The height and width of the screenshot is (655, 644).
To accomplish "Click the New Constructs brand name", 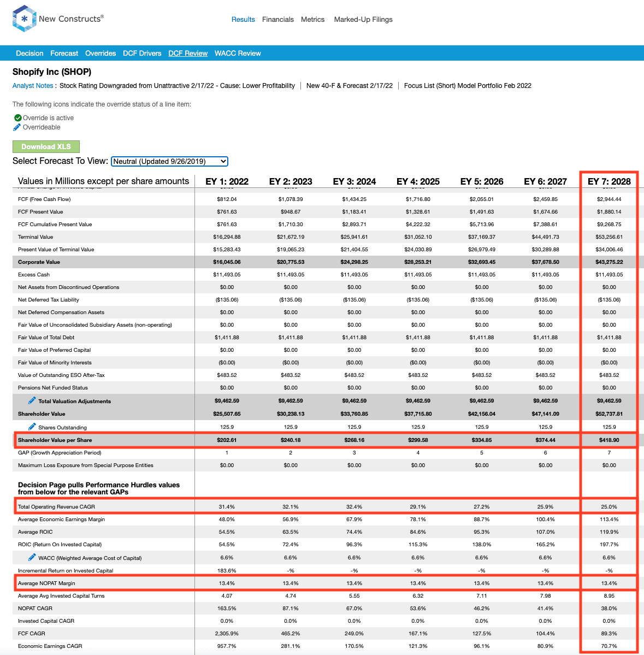I will [71, 19].
